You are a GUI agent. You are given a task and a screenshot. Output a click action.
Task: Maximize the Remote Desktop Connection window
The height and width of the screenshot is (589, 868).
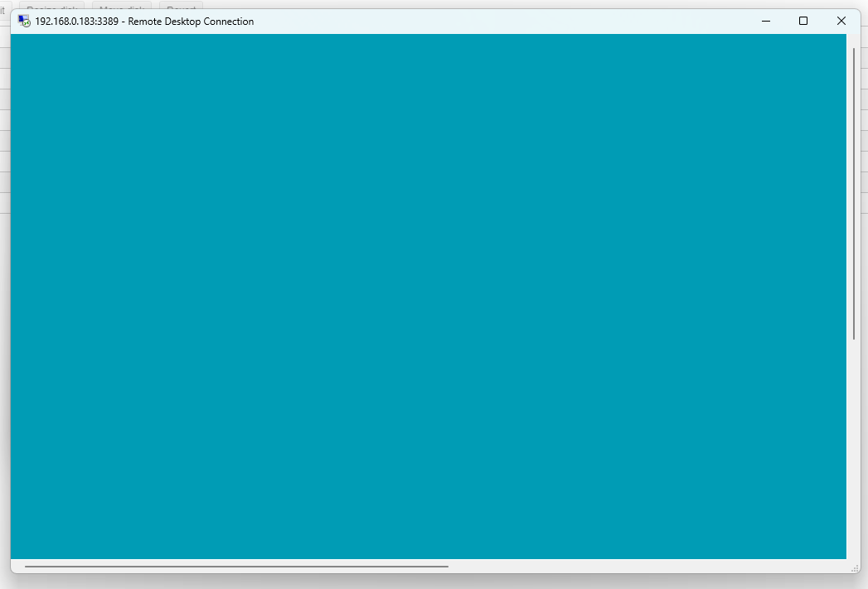pyautogui.click(x=803, y=21)
